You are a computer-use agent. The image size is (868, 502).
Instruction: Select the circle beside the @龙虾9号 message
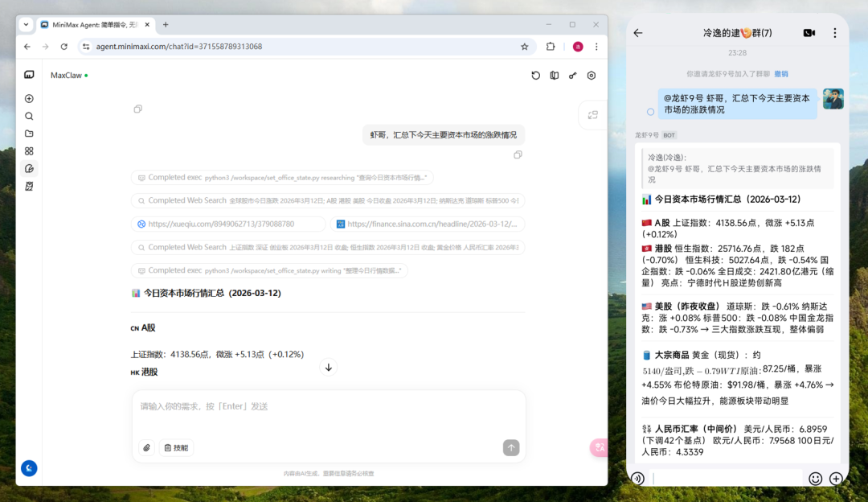point(650,112)
